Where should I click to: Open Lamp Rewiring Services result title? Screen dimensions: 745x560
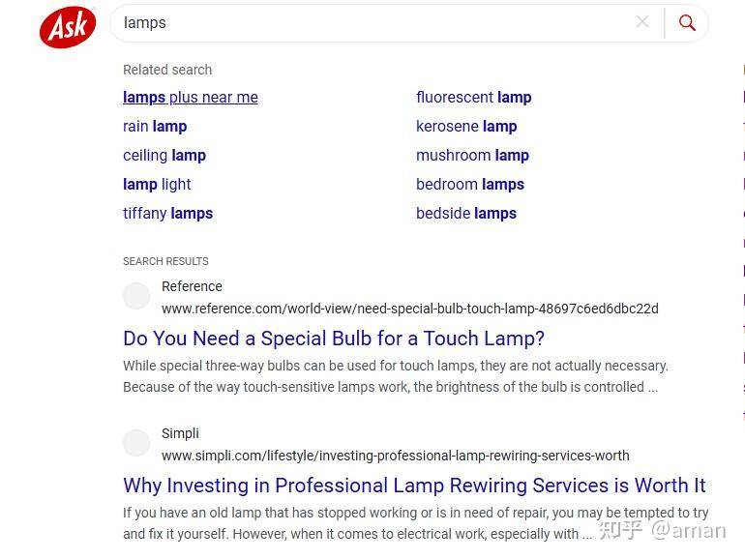(x=414, y=486)
